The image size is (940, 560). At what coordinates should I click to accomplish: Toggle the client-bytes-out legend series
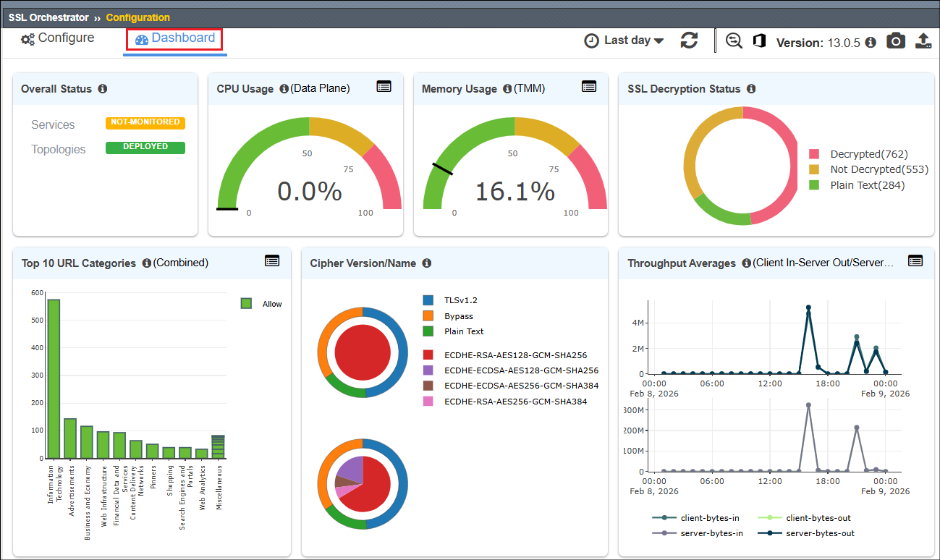click(x=804, y=518)
